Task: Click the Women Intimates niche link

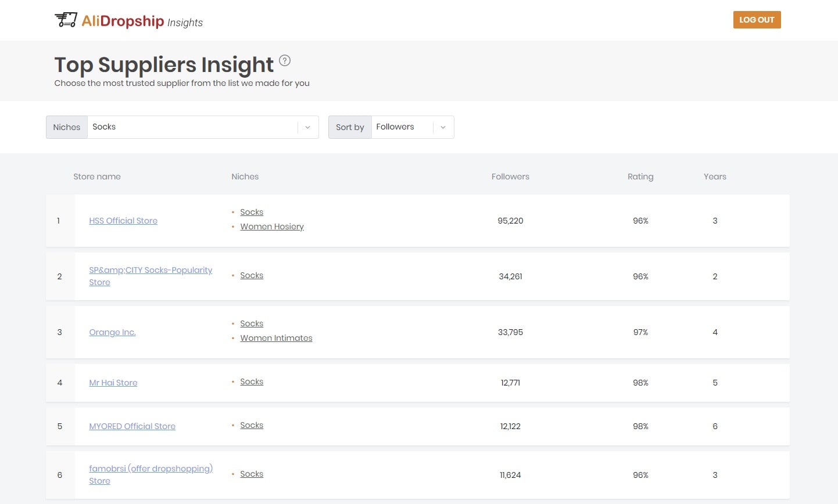Action: [276, 338]
